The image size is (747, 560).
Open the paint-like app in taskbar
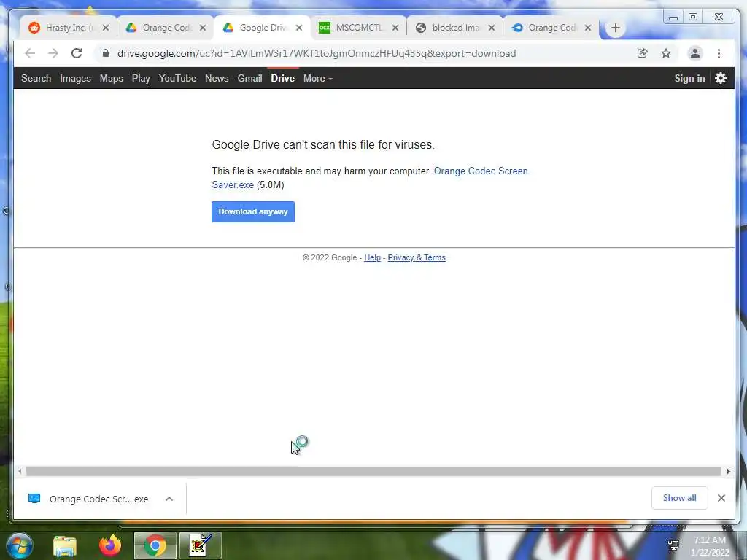pos(201,545)
